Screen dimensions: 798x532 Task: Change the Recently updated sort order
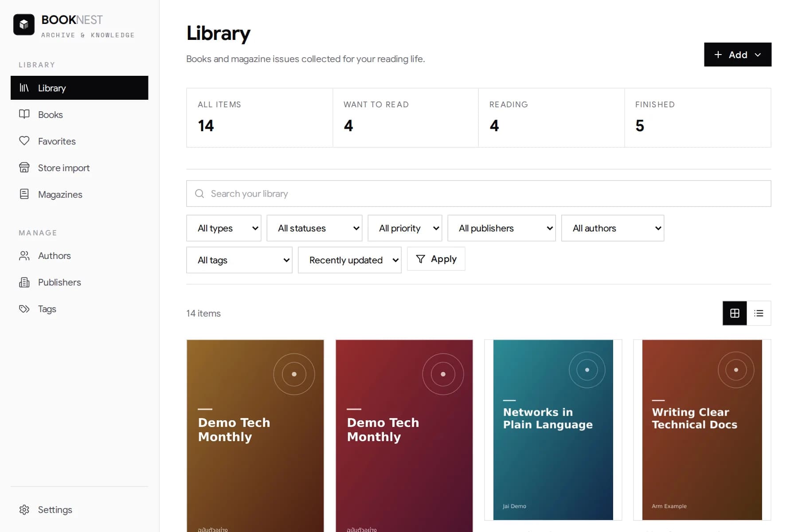[350, 260]
